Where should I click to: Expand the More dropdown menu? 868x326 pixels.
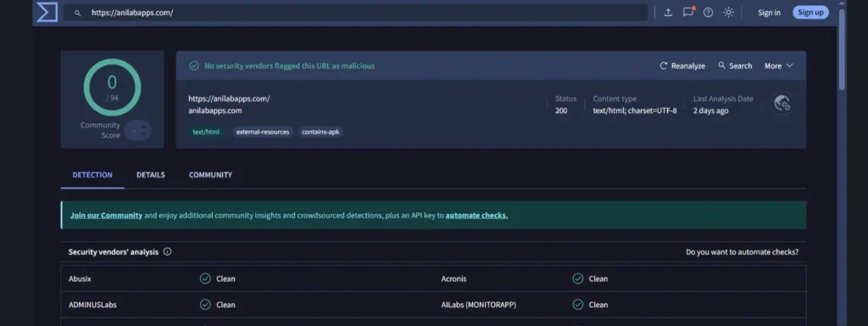779,65
